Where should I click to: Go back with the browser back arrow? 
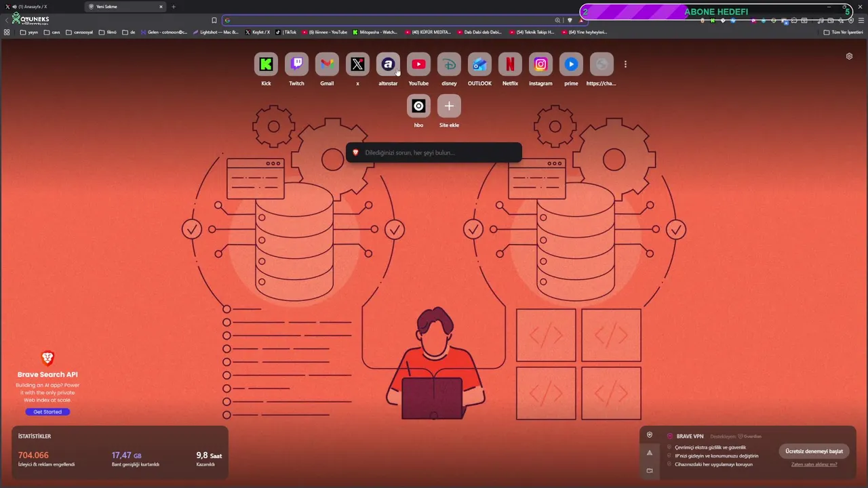click(7, 20)
